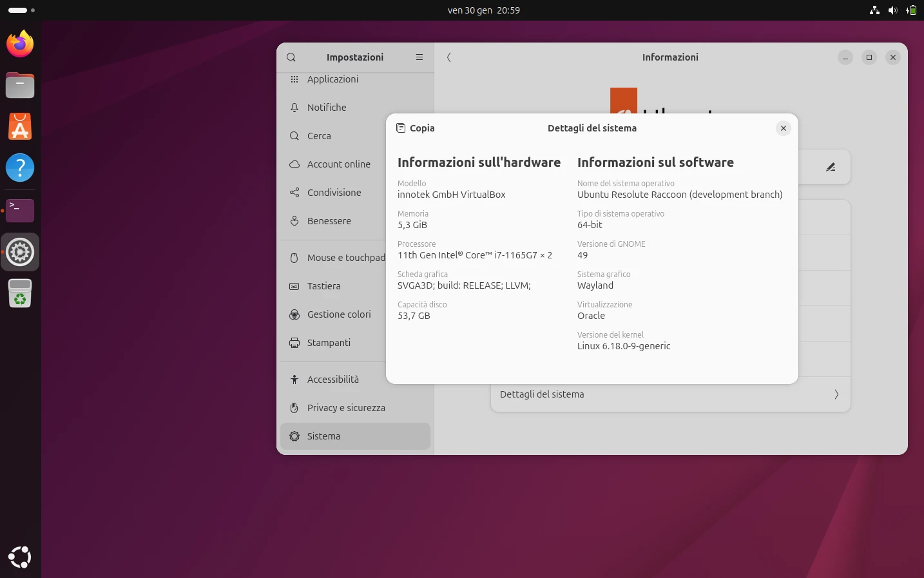Open the App Center from the dock
The width and height of the screenshot is (924, 578).
coord(19,126)
